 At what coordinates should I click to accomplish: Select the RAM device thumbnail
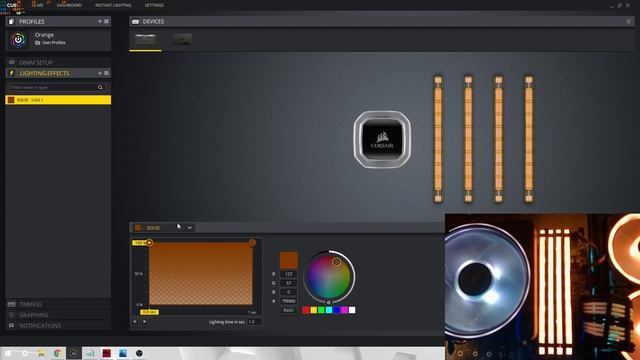pyautogui.click(x=145, y=39)
